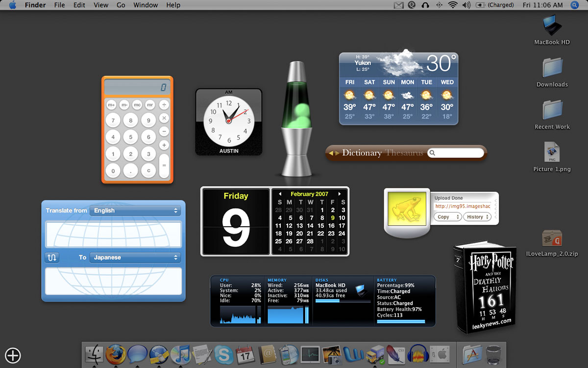Open the File menu
Viewport: 588px width, 368px height.
59,5
